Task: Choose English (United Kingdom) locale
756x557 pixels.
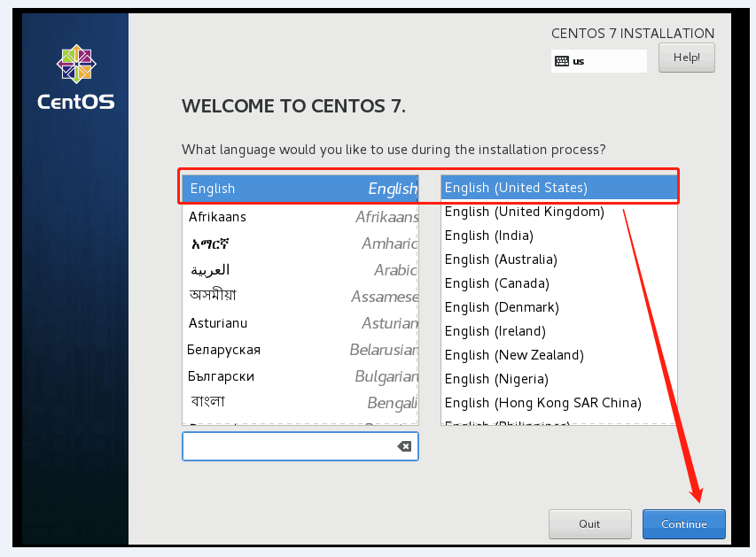Action: pyautogui.click(x=559, y=212)
